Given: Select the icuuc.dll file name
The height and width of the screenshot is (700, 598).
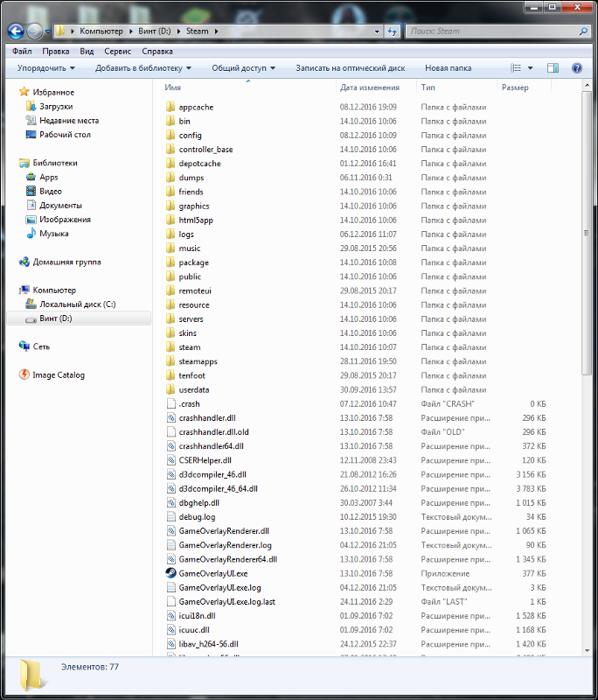Looking at the screenshot, I should (x=194, y=630).
